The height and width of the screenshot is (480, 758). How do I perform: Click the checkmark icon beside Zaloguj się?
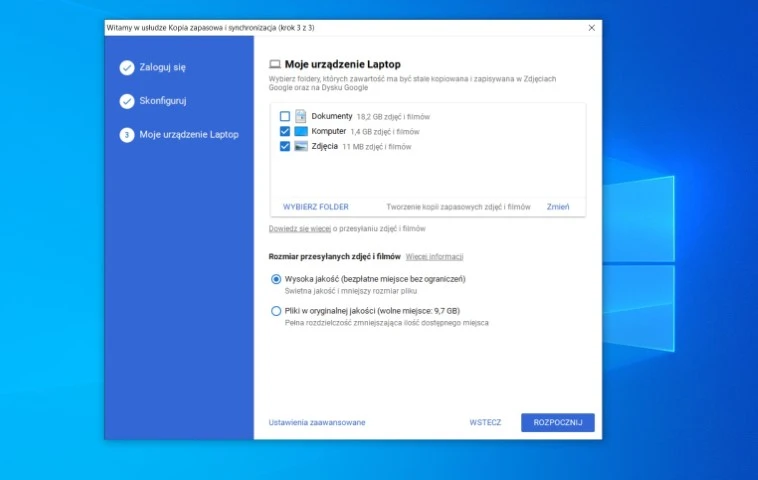[127, 68]
